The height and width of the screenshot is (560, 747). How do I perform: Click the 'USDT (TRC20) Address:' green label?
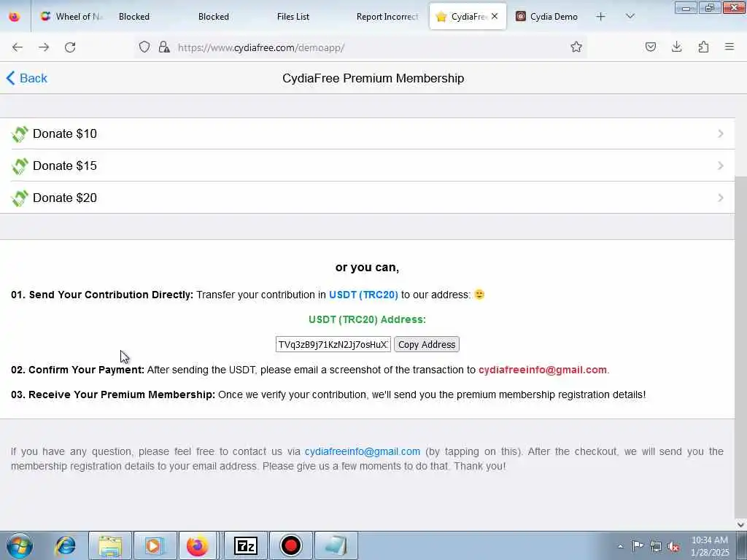[x=368, y=319]
